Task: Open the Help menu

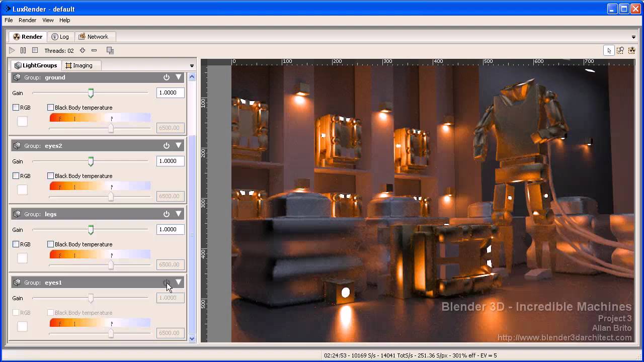Action: tap(65, 20)
